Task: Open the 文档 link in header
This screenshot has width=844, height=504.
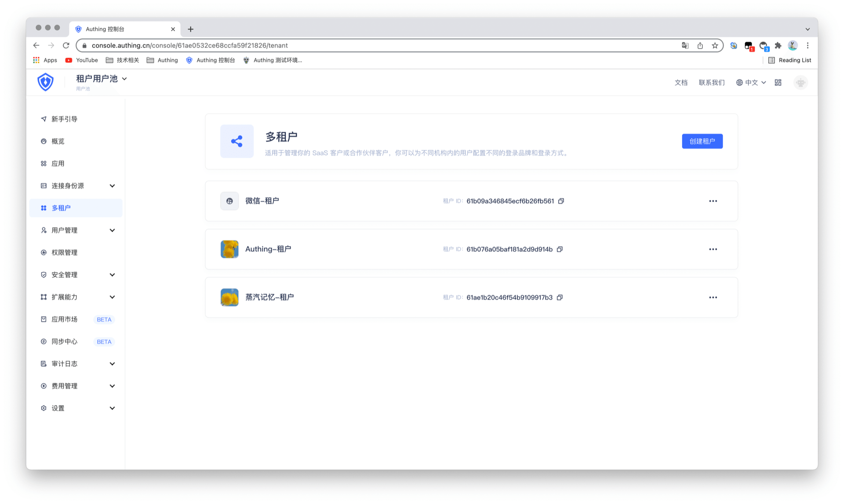Action: coord(680,83)
